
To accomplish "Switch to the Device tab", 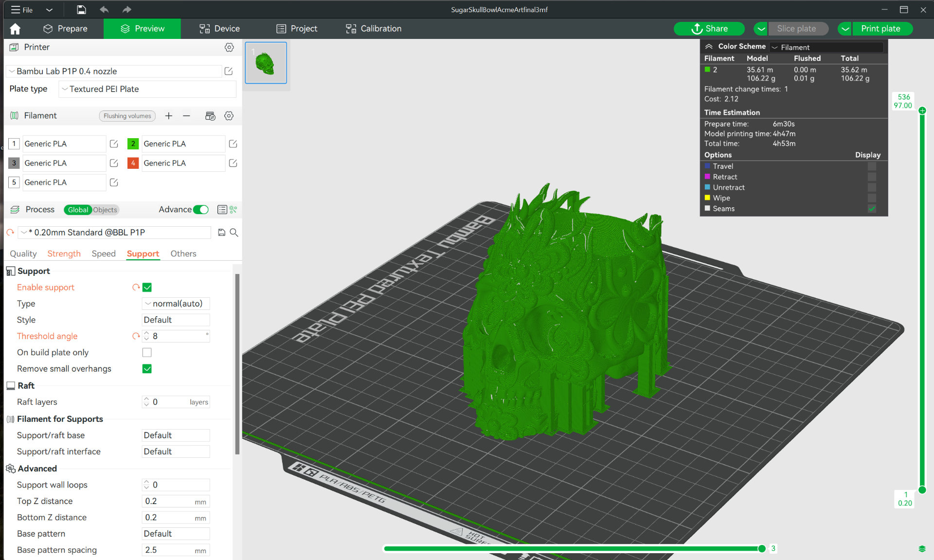I will tap(219, 29).
